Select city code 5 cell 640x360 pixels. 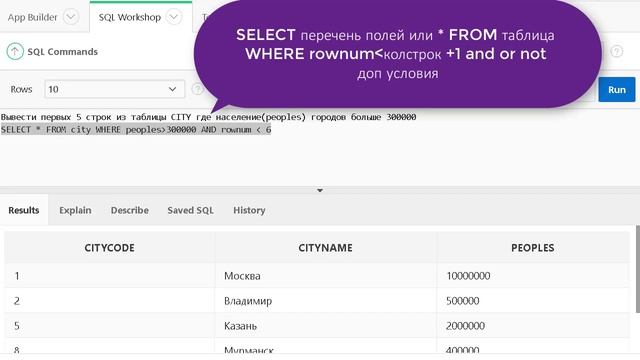tap(109, 326)
